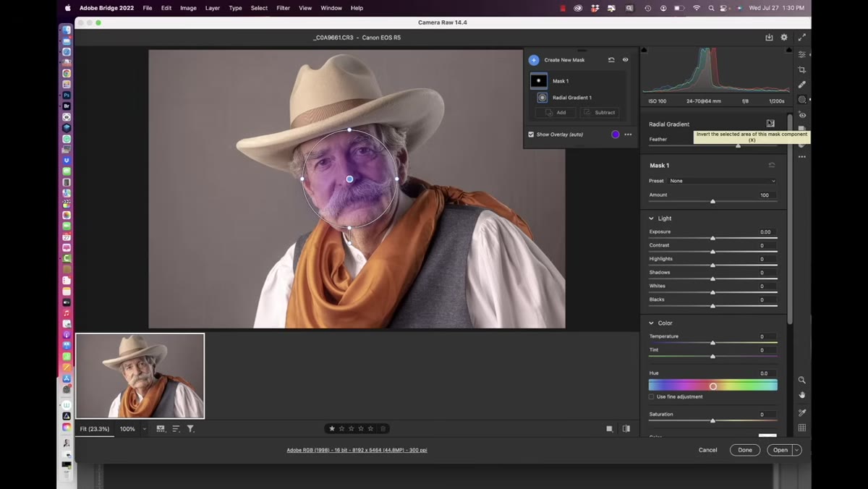Viewport: 868px width, 489px height.
Task: Reset Mask 1 adjustments arrow icon
Action: coord(772,166)
